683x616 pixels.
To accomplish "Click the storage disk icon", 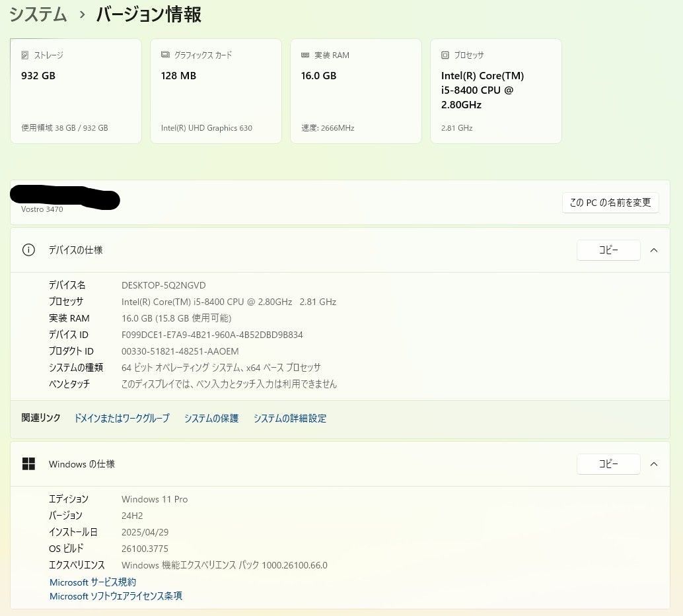I will tap(25, 55).
